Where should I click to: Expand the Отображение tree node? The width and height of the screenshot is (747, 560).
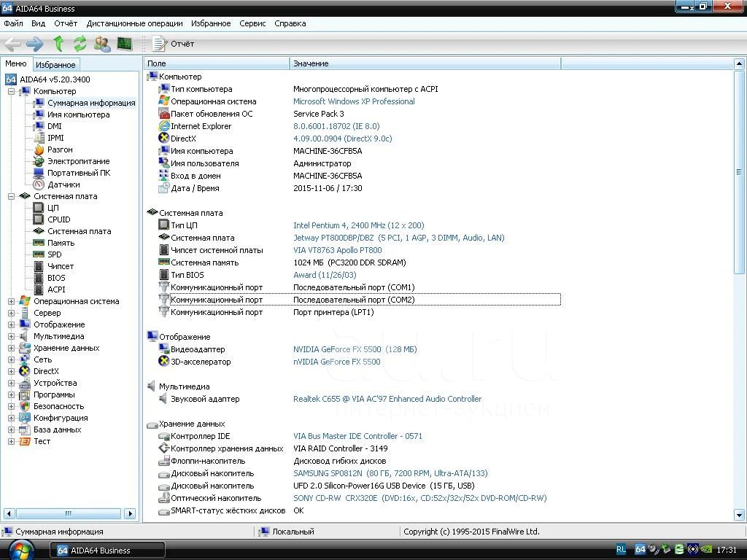(x=11, y=324)
